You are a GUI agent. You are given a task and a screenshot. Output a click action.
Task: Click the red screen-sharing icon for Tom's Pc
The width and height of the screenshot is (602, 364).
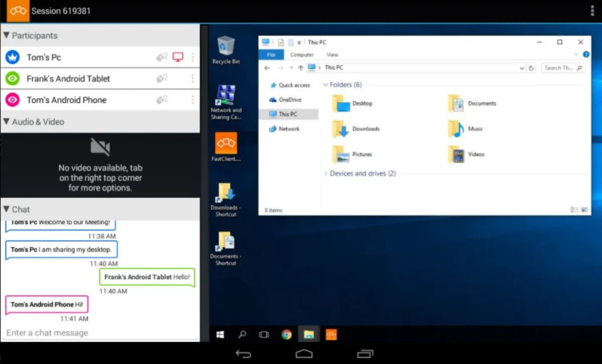click(x=178, y=57)
